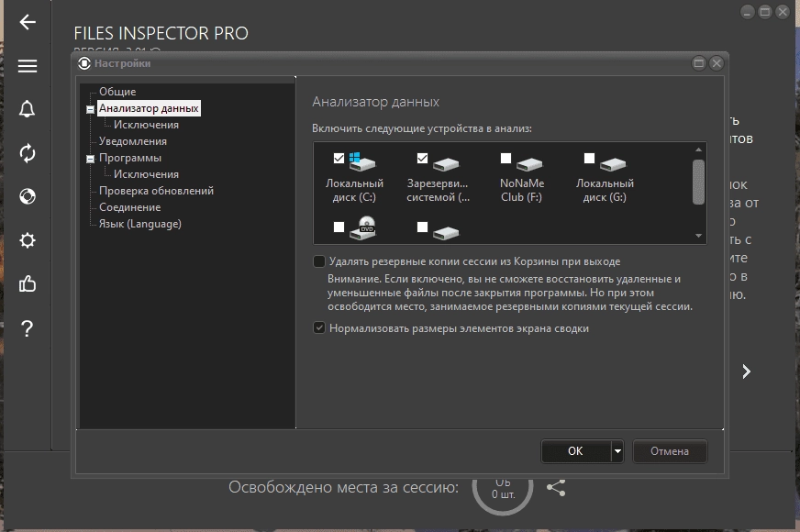Click the Локальный диск (G:) label

(605, 190)
